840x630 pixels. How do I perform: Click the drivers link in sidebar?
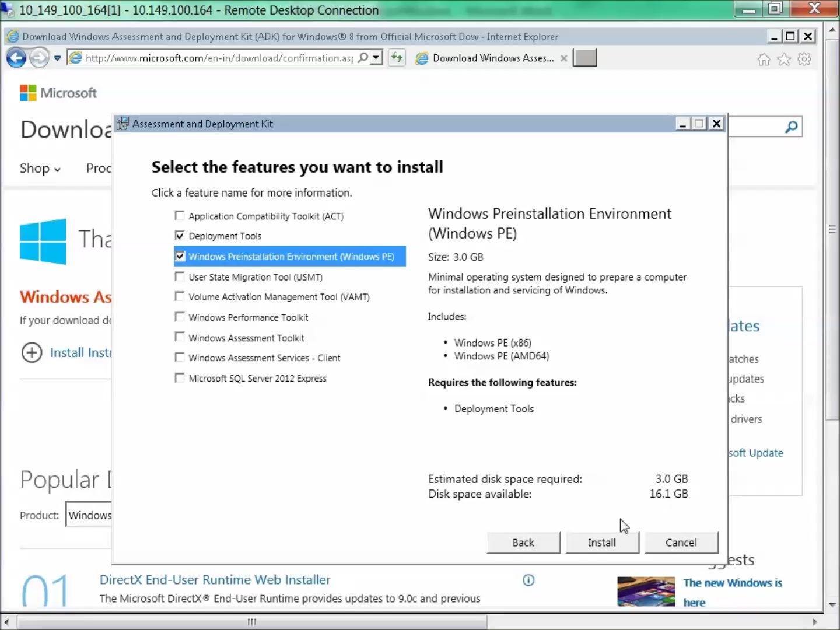746,419
